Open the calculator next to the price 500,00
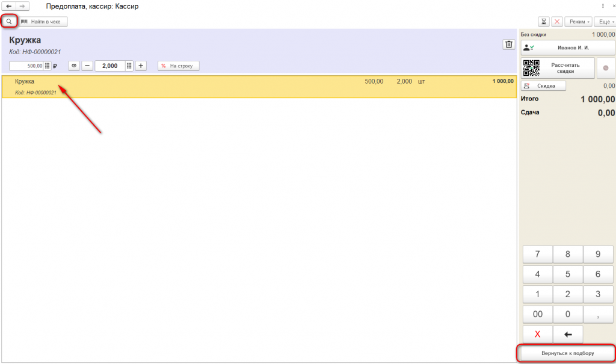Screen dimensions: 616x364 tap(47, 66)
